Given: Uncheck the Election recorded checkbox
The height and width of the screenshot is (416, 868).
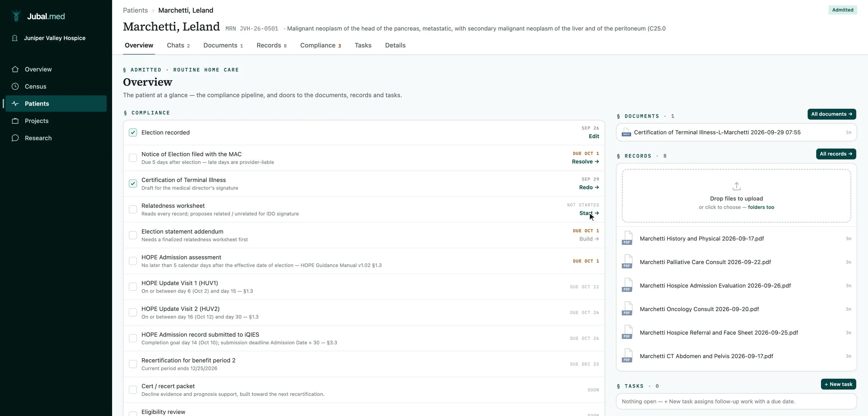Looking at the screenshot, I should pos(133,132).
